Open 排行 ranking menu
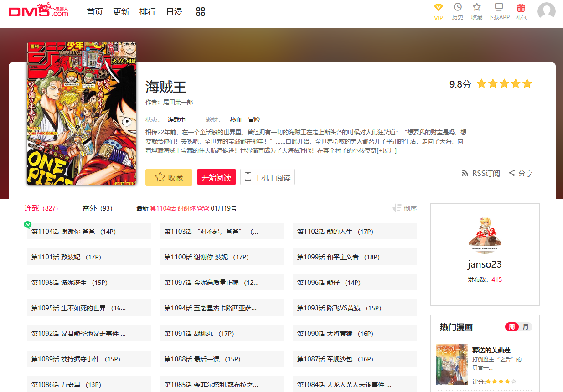This screenshot has width=563, height=392. 148,12
